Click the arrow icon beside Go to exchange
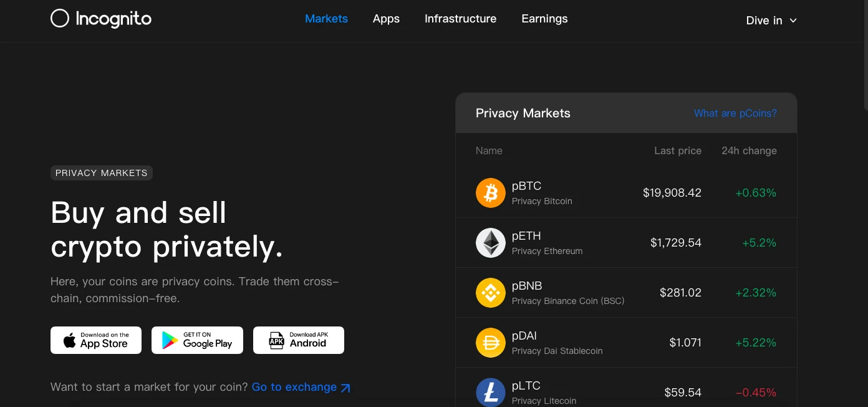Screen dimensions: 868x407 click(345, 388)
